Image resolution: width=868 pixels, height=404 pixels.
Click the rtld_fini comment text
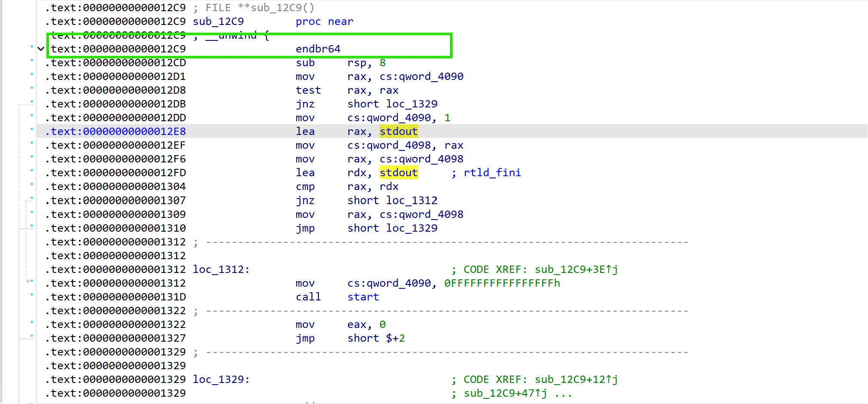[492, 173]
